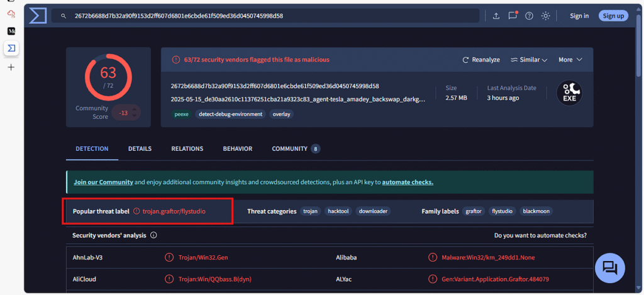Viewport: 644px width, 295px height.
Task: Open the notifications chat bubble icon
Action: coord(513,16)
